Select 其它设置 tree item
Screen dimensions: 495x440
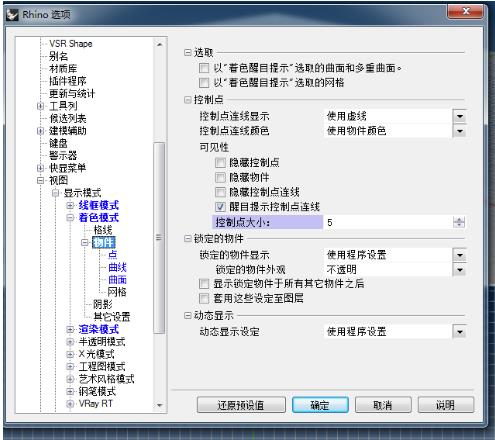point(112,317)
